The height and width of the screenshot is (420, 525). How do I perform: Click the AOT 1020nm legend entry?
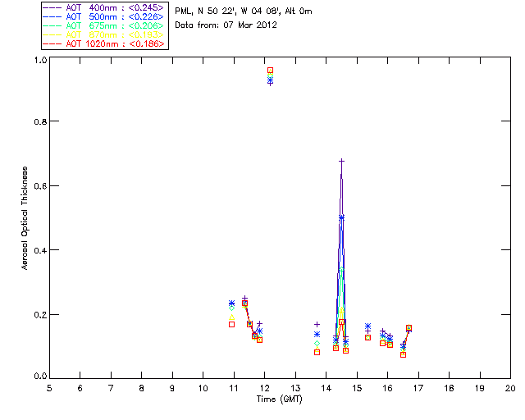(103, 43)
